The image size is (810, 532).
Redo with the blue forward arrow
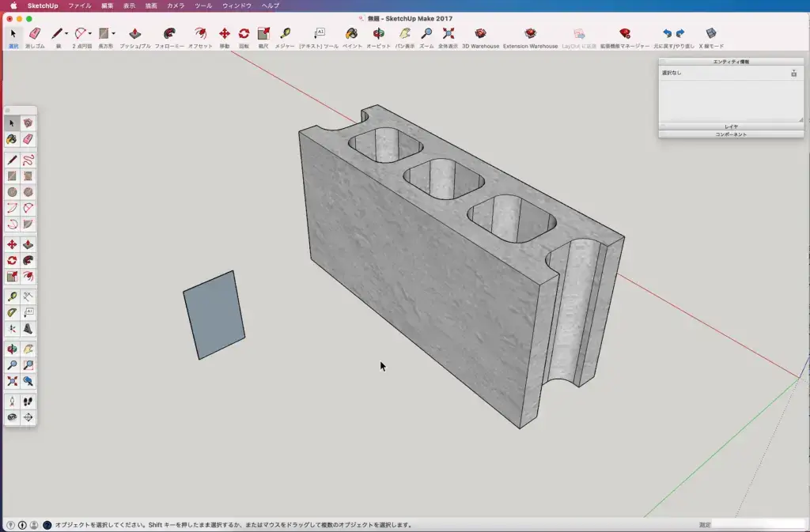coord(680,33)
